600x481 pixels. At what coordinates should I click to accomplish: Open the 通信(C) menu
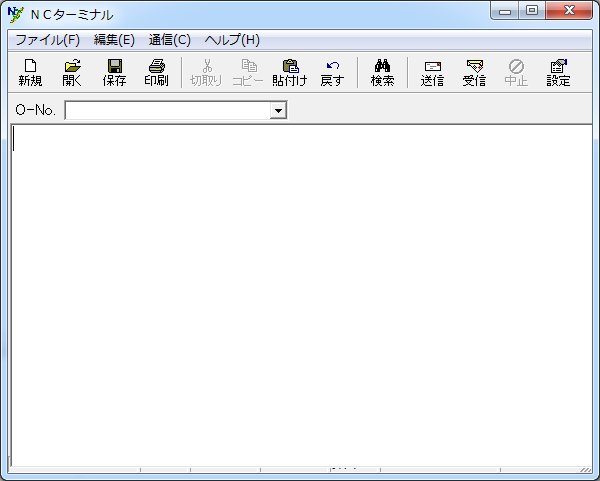[x=169, y=40]
